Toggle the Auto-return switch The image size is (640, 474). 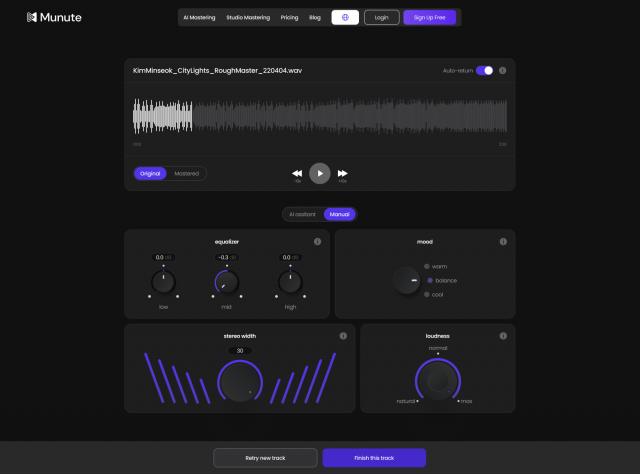click(484, 70)
